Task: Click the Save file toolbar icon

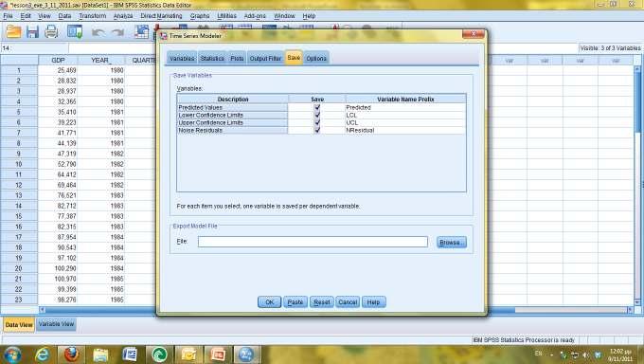Action: pos(32,31)
